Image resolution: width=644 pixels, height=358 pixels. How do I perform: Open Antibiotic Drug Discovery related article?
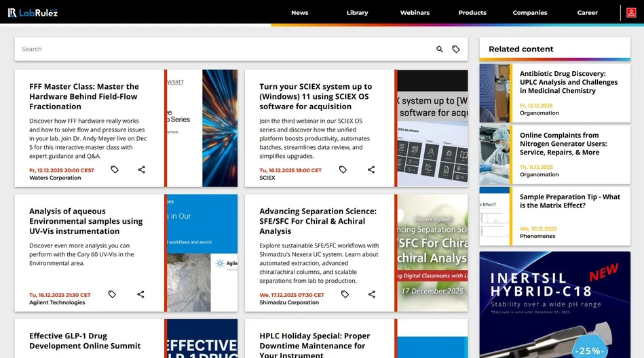pyautogui.click(x=569, y=82)
